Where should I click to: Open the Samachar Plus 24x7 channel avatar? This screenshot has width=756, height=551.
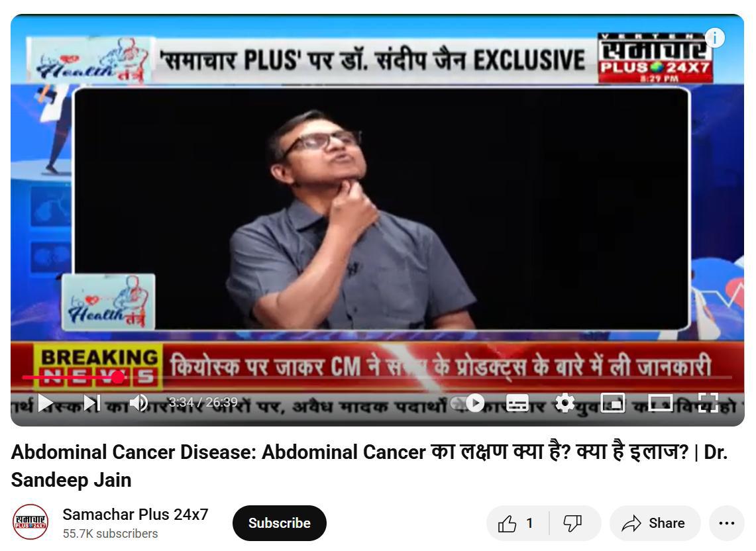coord(30,522)
